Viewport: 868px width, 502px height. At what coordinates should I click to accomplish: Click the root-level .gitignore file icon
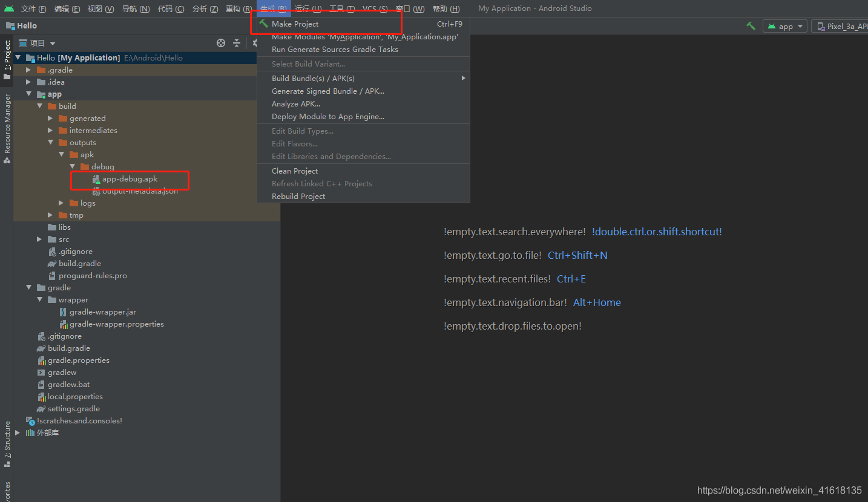click(x=41, y=336)
